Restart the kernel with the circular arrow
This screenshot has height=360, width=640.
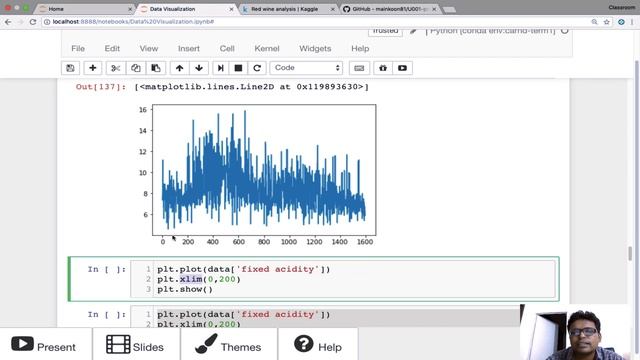257,68
